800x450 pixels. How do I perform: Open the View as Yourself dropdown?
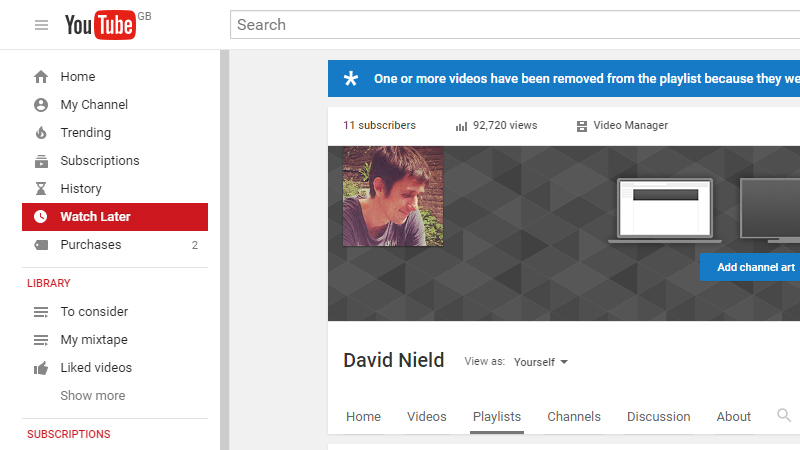click(541, 362)
